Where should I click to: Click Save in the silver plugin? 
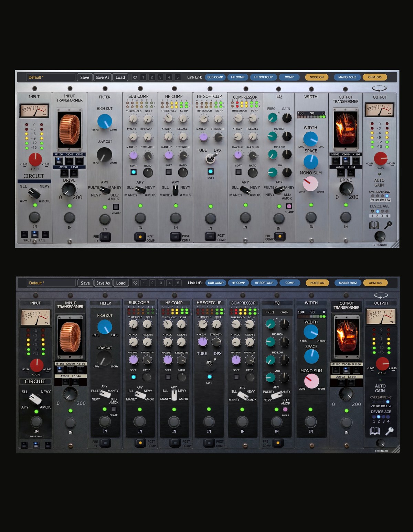[85, 77]
